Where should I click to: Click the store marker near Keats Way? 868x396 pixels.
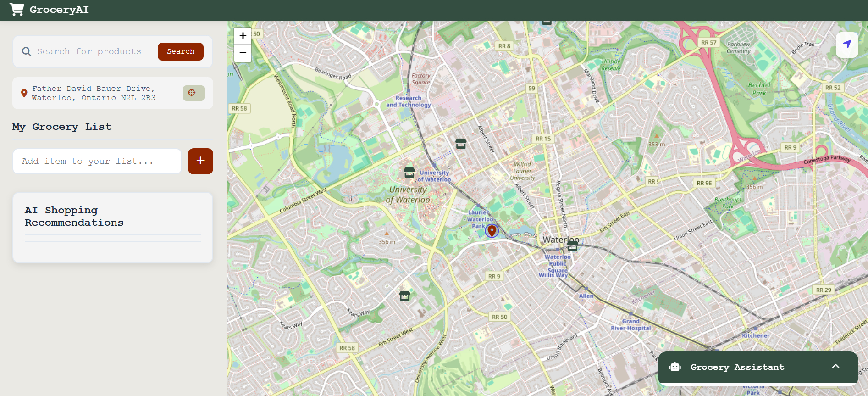404,296
